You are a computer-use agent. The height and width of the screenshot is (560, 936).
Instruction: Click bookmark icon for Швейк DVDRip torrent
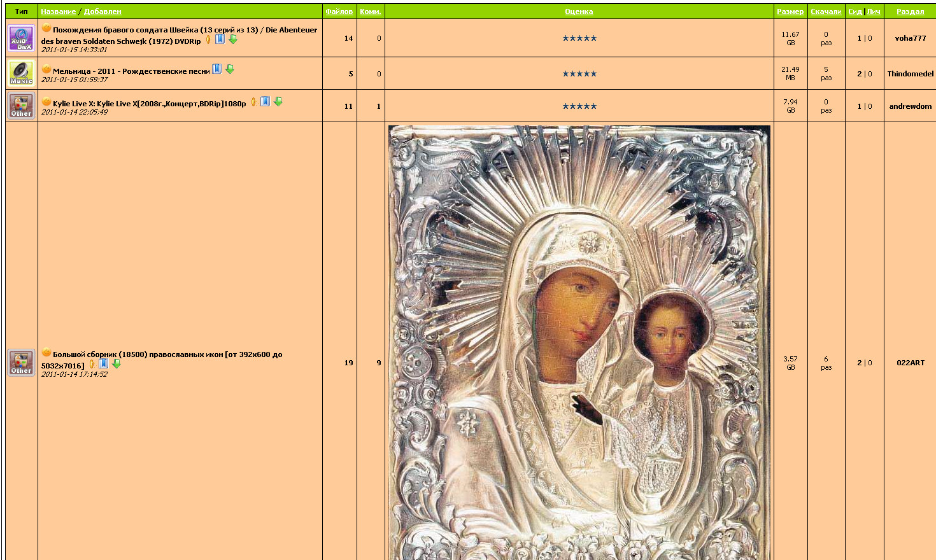coord(220,39)
